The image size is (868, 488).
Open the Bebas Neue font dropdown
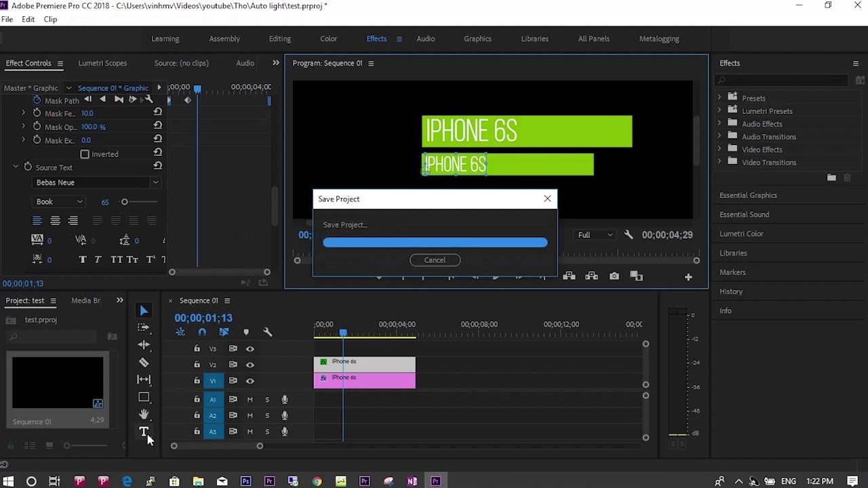[97, 182]
